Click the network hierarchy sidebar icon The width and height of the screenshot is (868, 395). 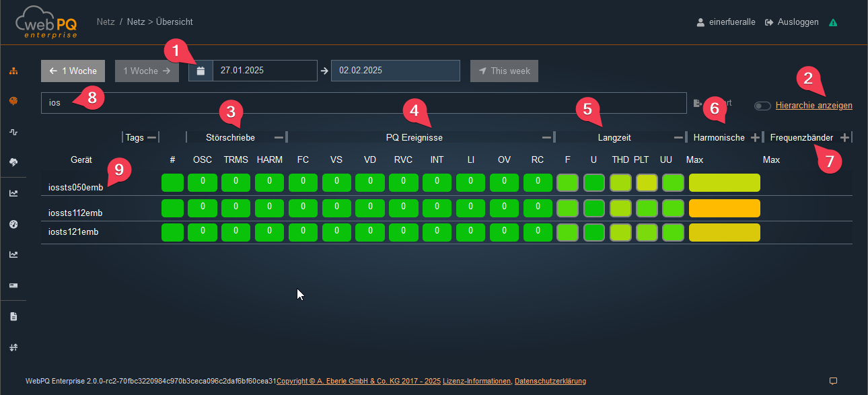(13, 71)
